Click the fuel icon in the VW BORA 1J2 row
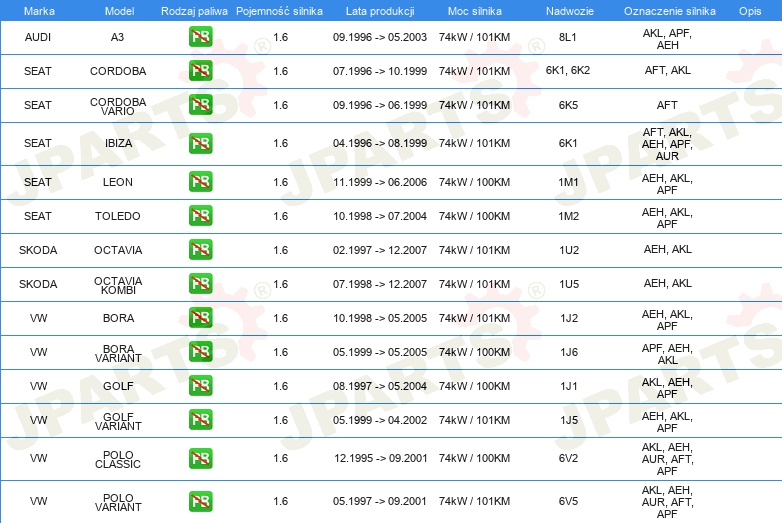Image resolution: width=782 pixels, height=523 pixels. click(200, 317)
